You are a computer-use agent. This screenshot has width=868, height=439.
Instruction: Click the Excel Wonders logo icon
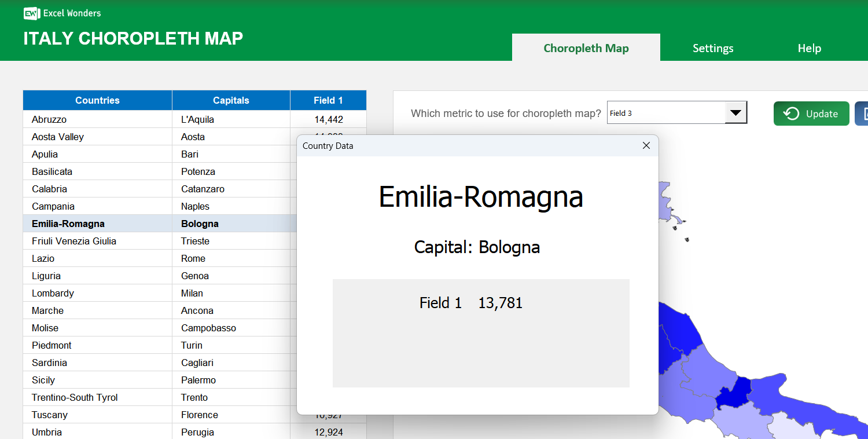click(31, 13)
